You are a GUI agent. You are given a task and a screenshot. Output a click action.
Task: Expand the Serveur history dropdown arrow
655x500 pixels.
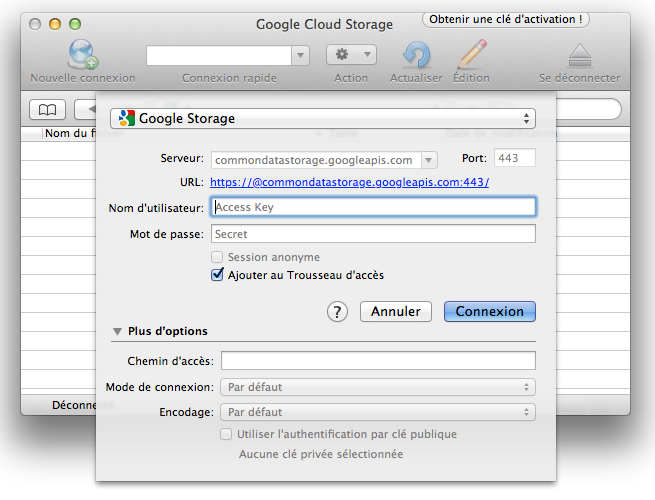(x=429, y=160)
